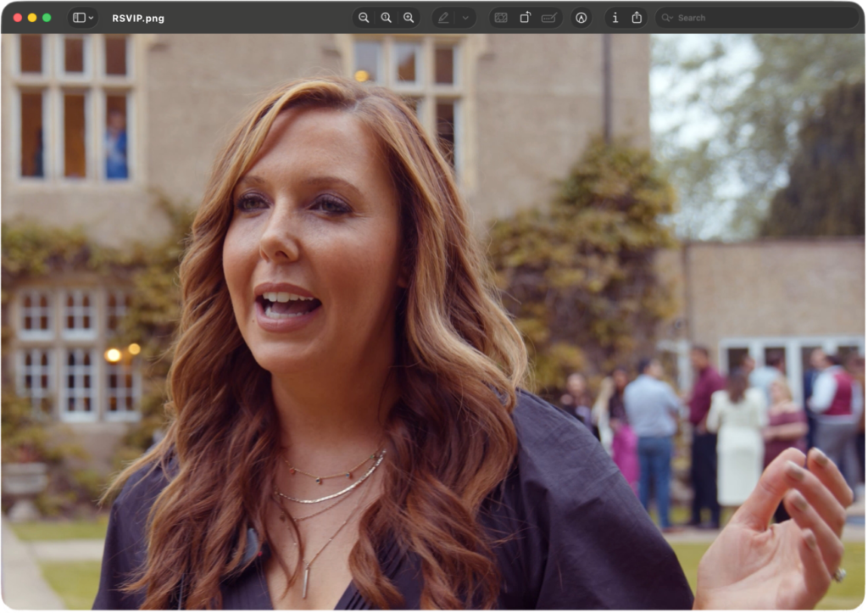This screenshot has height=613, width=868.
Task: Expand the highlight color dropdown arrow
Action: pos(465,18)
